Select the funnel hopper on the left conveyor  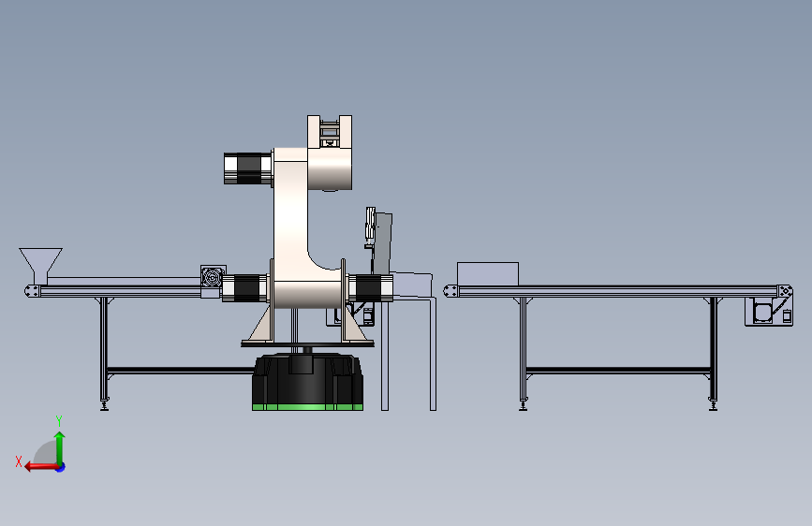[x=41, y=266]
